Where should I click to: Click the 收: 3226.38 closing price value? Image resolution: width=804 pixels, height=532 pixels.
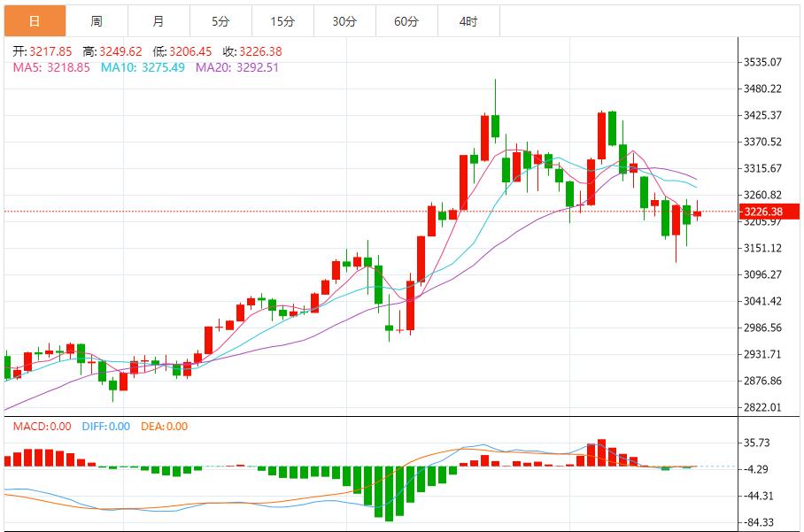(251, 52)
